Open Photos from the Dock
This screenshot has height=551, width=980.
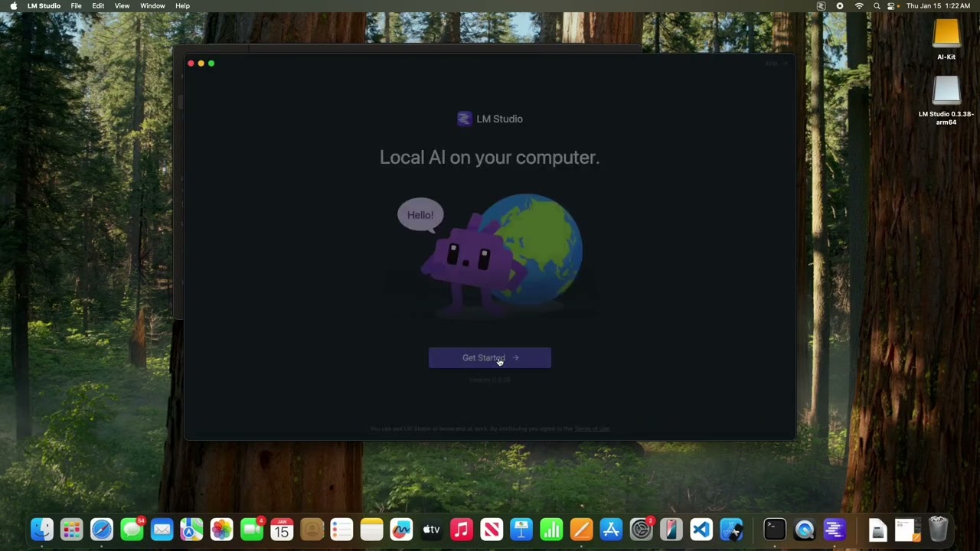click(221, 530)
